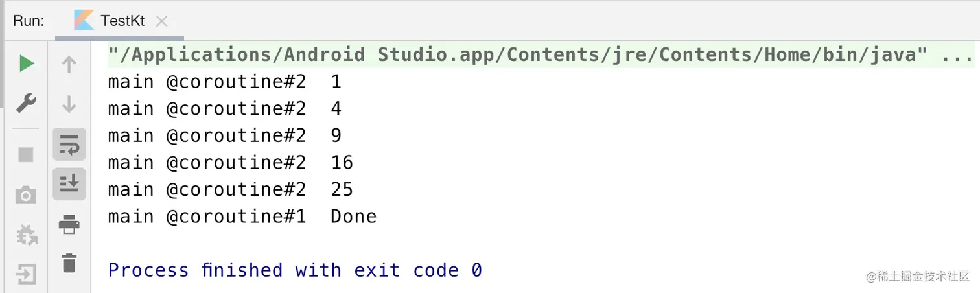Click the Run panel label
This screenshot has height=293, width=980.
click(29, 21)
